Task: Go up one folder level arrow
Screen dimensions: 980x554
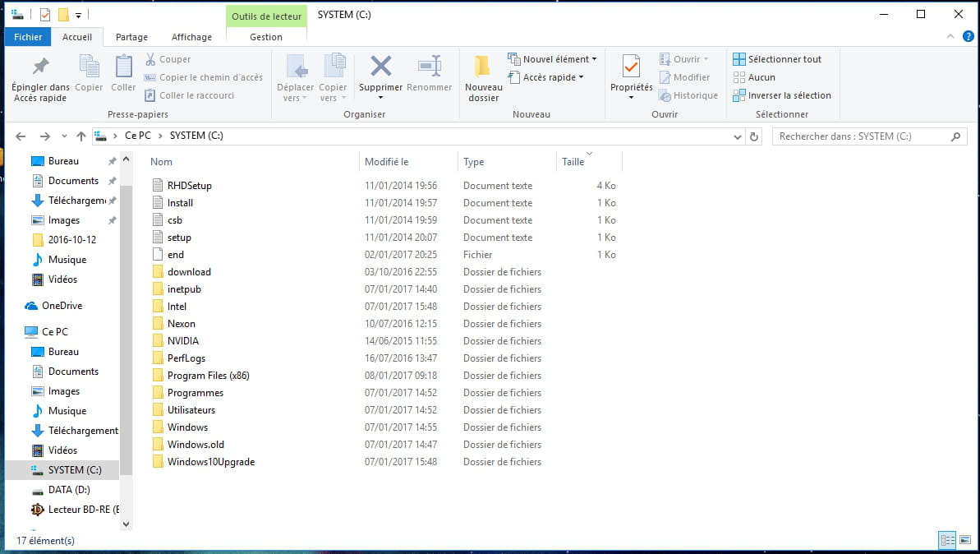Action: tap(81, 136)
